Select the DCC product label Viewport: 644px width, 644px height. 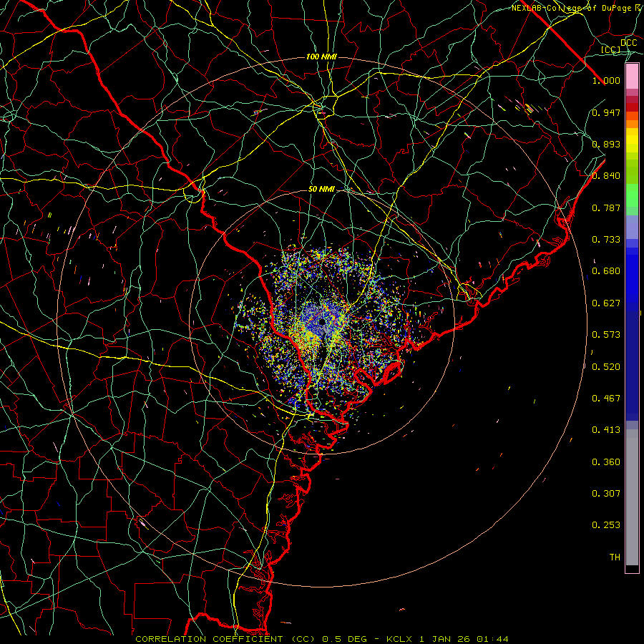(x=628, y=43)
